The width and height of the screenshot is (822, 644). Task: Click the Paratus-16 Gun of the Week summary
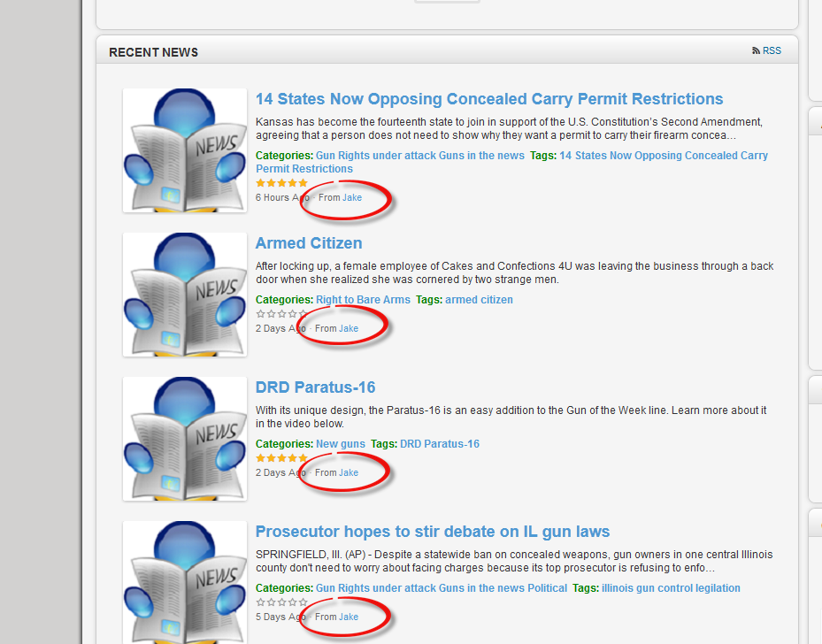[511, 417]
